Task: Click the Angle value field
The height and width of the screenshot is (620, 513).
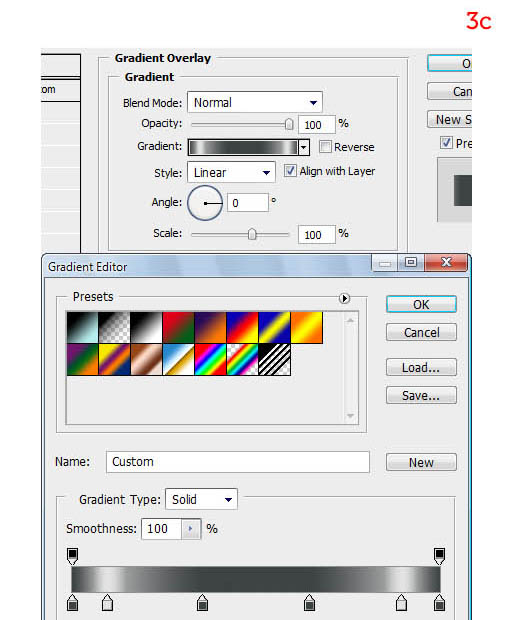Action: click(x=248, y=203)
